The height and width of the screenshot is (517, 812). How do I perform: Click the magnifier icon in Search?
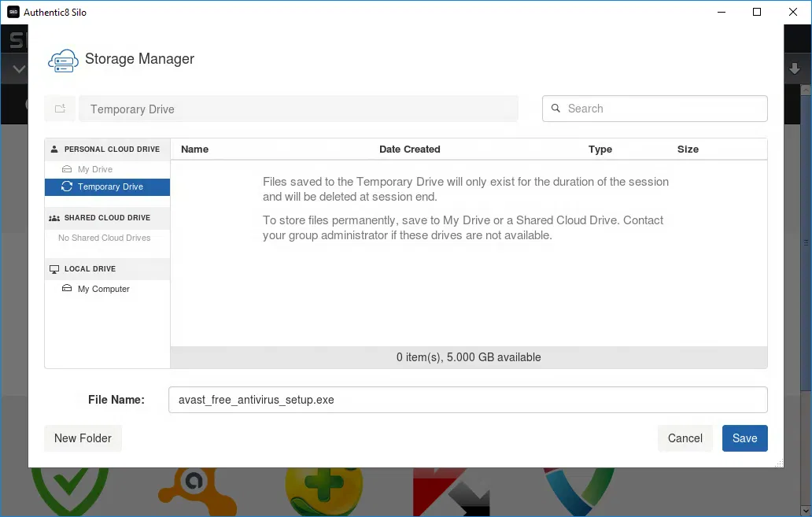[x=555, y=109]
